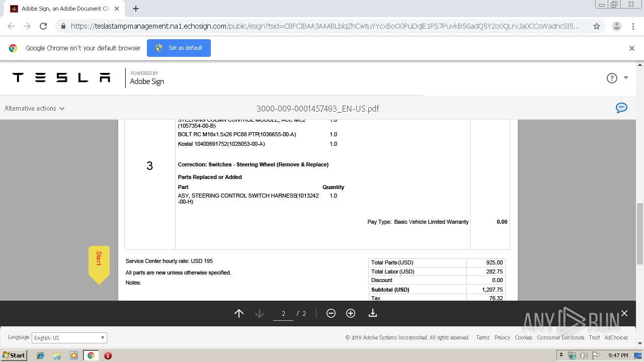Launch Internet Explorer from the taskbar
Screen dimensions: 644x362
coord(40,355)
